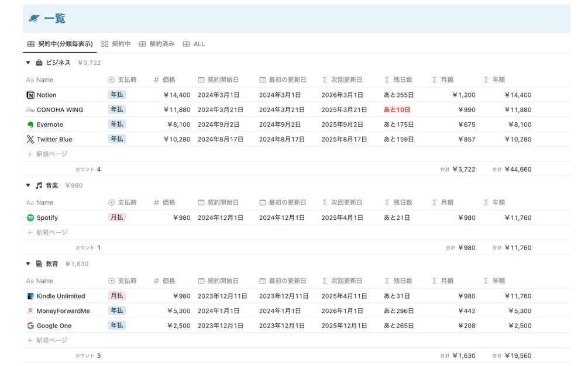Add 新規ページ in 音楽 group
The width and height of the screenshot is (588, 366).
tap(47, 233)
